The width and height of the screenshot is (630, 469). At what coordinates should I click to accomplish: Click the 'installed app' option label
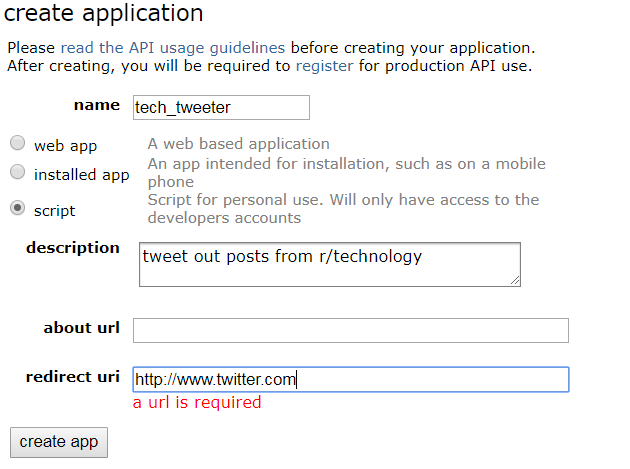tap(81, 174)
